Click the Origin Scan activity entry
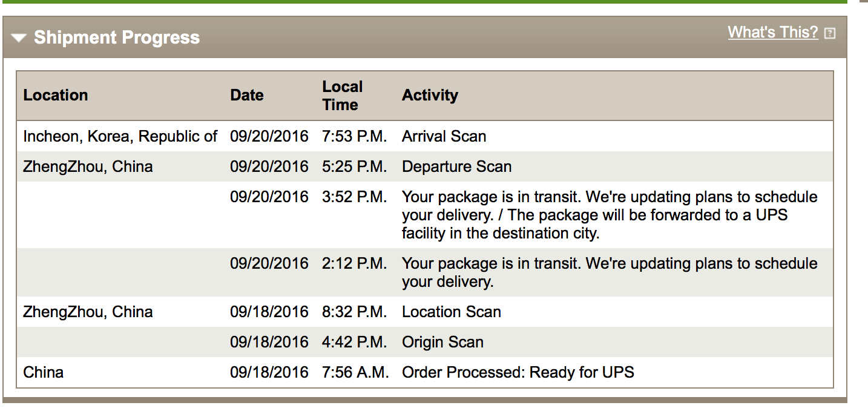The height and width of the screenshot is (414, 868). click(x=442, y=342)
